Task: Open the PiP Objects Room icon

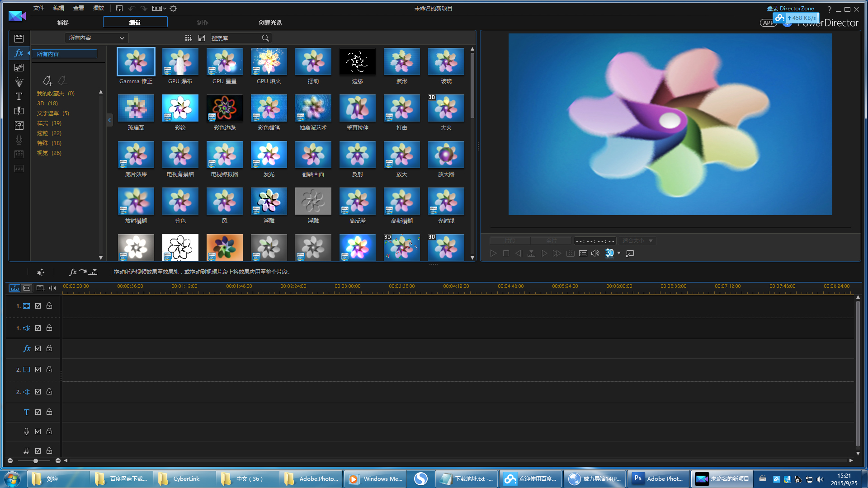Action: pos(19,67)
